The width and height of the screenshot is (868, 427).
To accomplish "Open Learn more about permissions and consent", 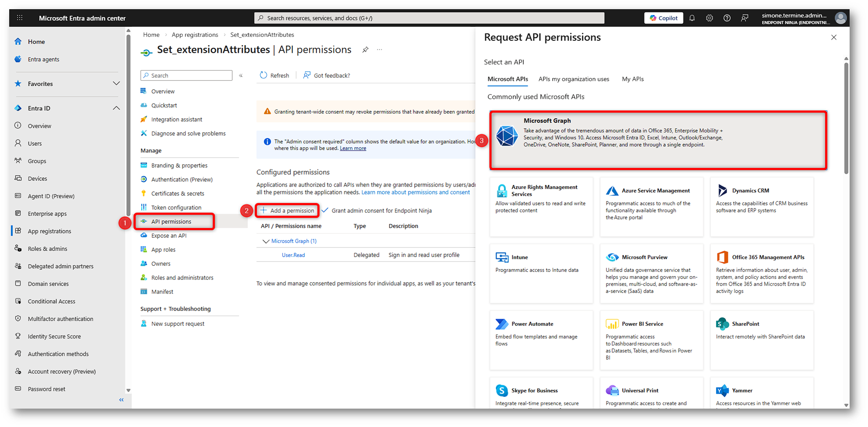I will click(x=416, y=192).
